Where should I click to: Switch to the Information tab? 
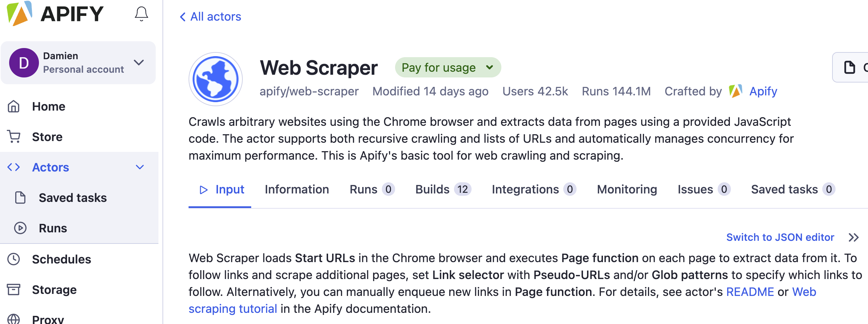tap(297, 189)
